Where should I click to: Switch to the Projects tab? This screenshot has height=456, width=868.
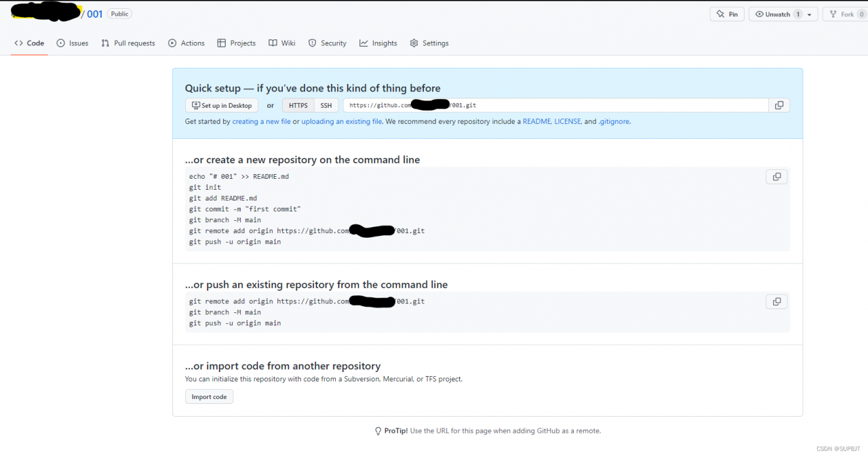click(x=237, y=43)
